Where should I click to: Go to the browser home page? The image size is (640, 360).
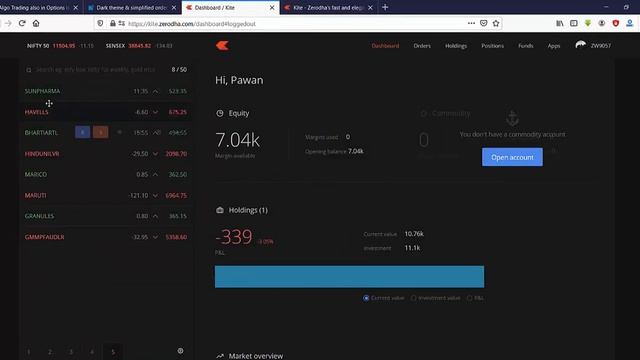click(x=36, y=23)
